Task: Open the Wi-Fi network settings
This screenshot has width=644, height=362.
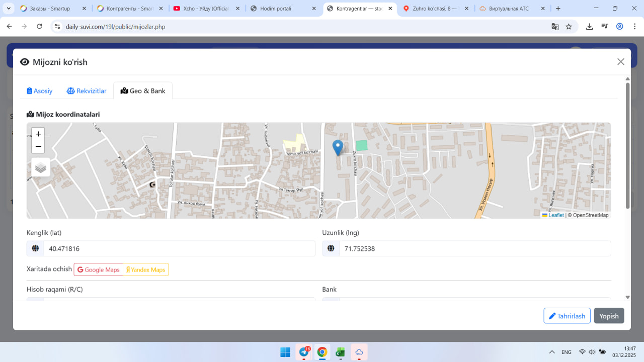Action: tap(582, 352)
